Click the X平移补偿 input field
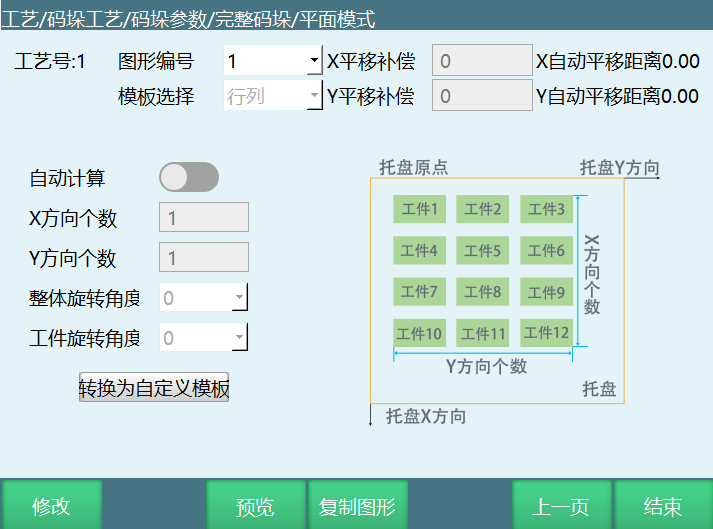Screen dimensions: 713x529 click(482, 61)
